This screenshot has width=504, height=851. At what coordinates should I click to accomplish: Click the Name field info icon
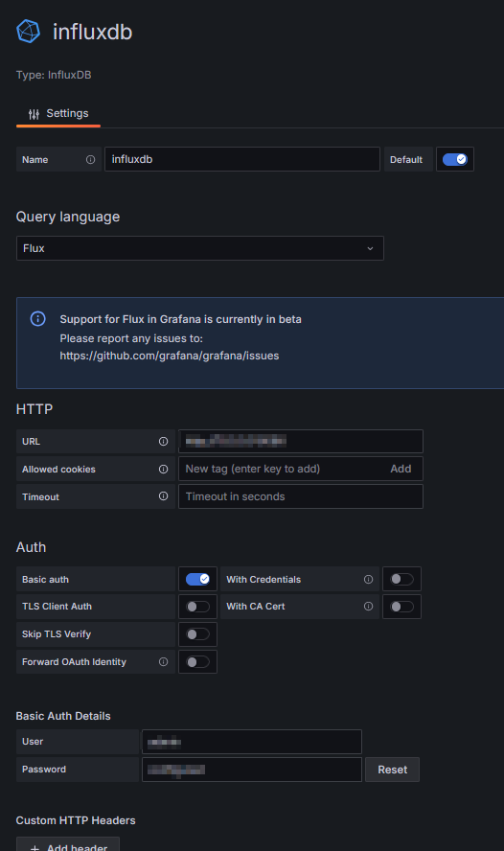coord(91,159)
